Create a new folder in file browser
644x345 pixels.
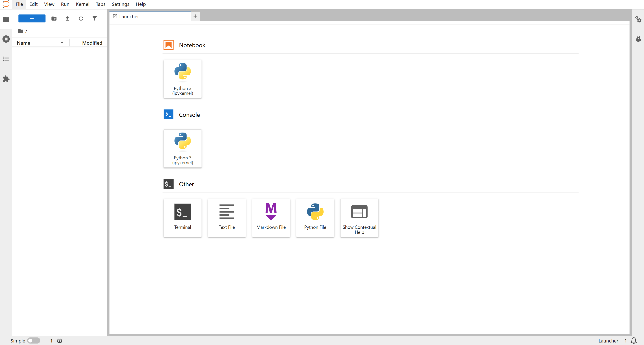(x=54, y=18)
